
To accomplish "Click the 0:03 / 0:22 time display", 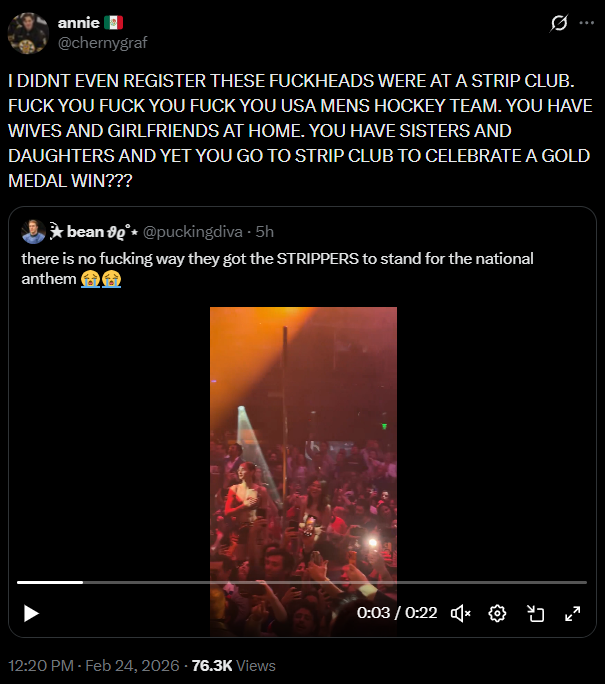I will pos(397,613).
